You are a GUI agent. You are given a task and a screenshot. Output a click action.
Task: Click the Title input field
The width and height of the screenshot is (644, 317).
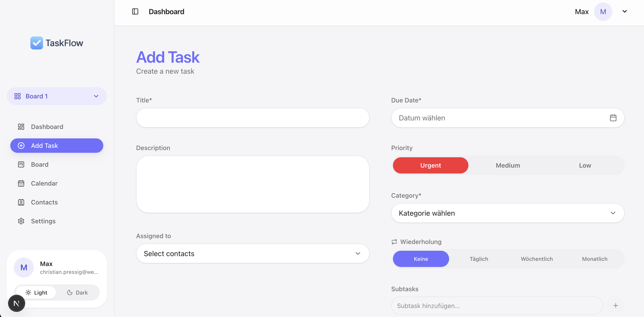click(x=253, y=118)
